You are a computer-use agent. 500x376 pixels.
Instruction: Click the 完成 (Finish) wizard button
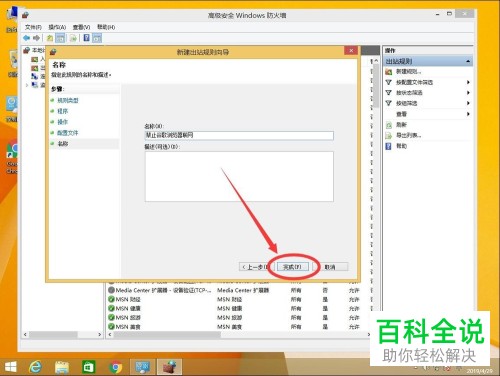[293, 267]
